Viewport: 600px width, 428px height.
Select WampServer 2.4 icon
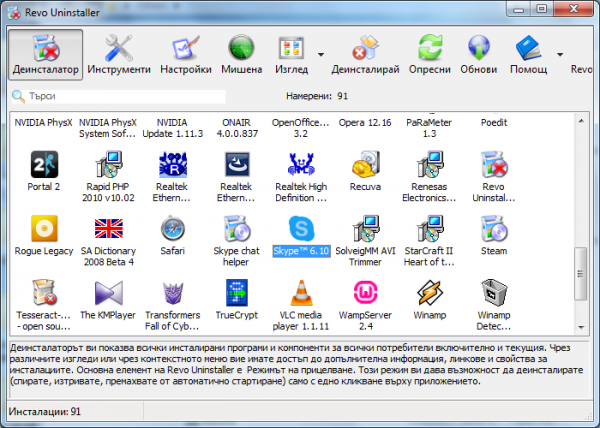click(x=365, y=293)
